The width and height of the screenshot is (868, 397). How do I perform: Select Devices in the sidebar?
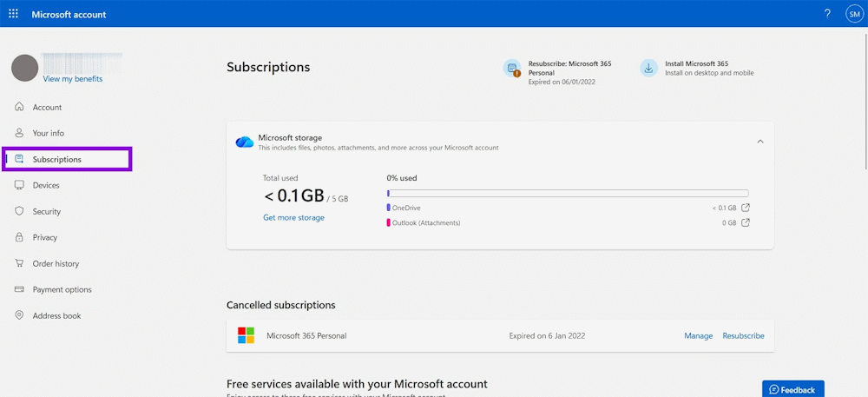(x=46, y=186)
